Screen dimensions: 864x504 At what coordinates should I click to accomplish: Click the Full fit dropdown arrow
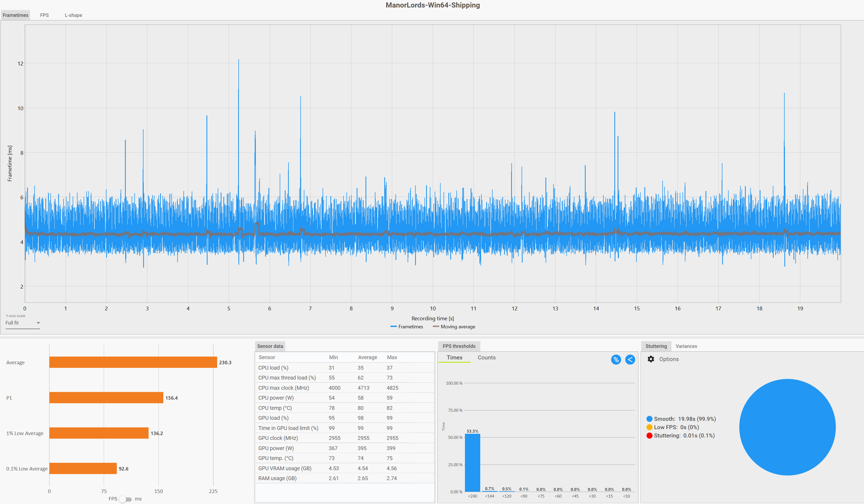pyautogui.click(x=38, y=323)
